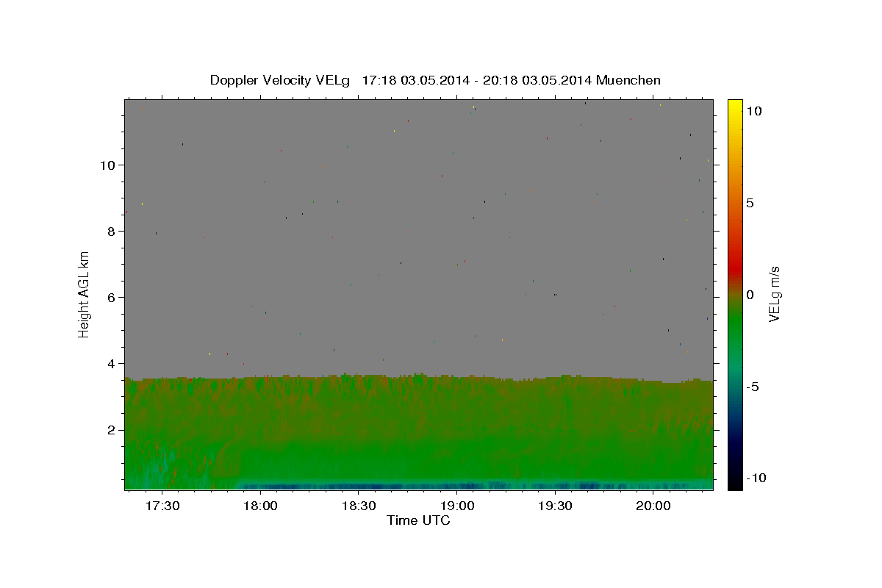Screen dimensions: 882x588
Task: Click the 'Time UTC' axis title
Action: point(418,521)
